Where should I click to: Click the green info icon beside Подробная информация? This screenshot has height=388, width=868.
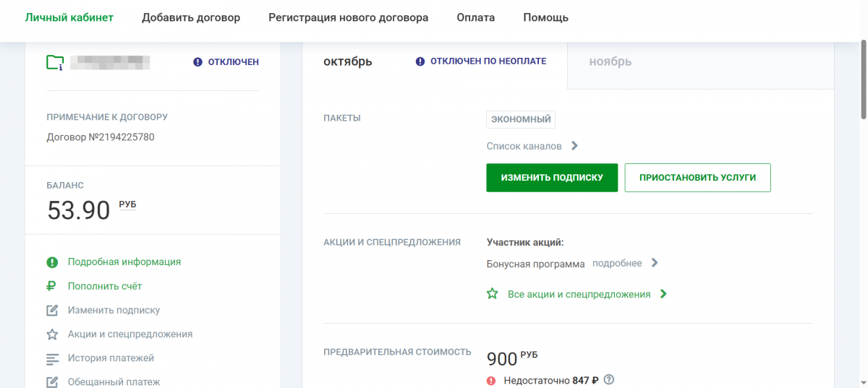pyautogui.click(x=52, y=262)
